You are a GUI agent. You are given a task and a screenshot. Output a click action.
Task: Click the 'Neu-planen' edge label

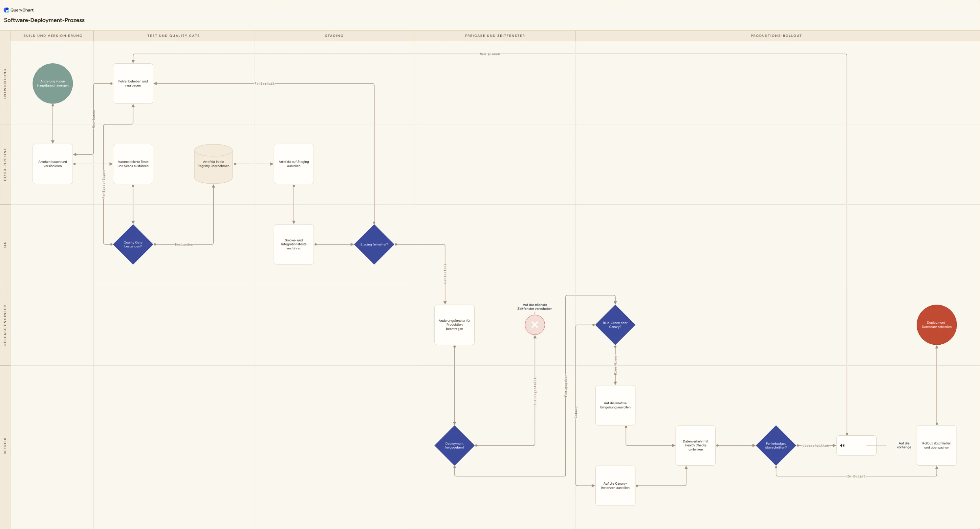click(490, 54)
